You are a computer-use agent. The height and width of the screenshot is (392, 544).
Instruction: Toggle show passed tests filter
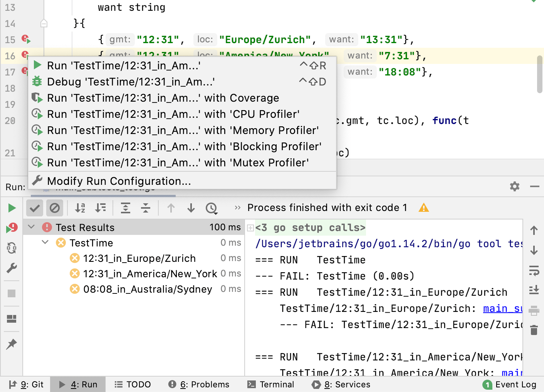(34, 208)
